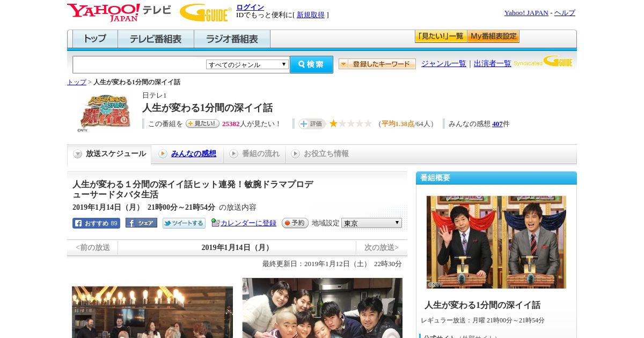Click the Facebook シェア button
Screen dimensions: 644x338
(x=141, y=223)
